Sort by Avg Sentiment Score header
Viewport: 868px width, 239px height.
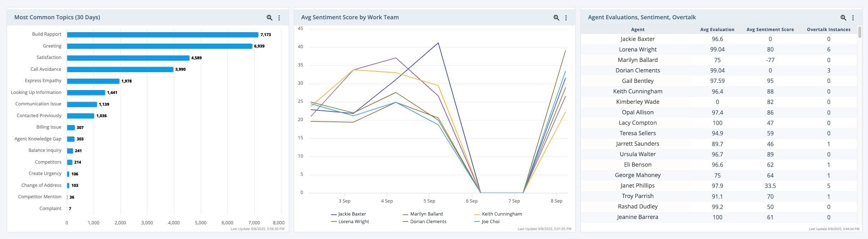click(x=770, y=30)
